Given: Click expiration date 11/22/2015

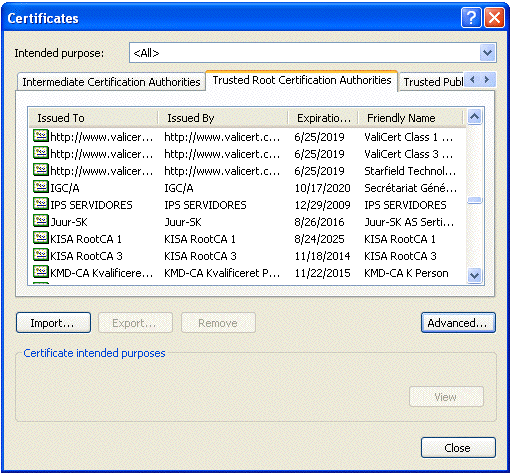Looking at the screenshot, I should point(322,273).
